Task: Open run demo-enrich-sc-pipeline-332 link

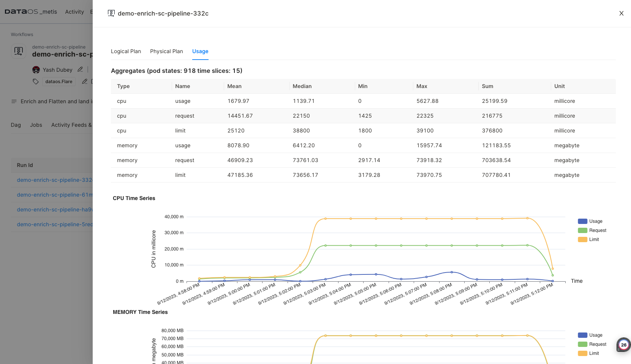Action: click(x=55, y=180)
